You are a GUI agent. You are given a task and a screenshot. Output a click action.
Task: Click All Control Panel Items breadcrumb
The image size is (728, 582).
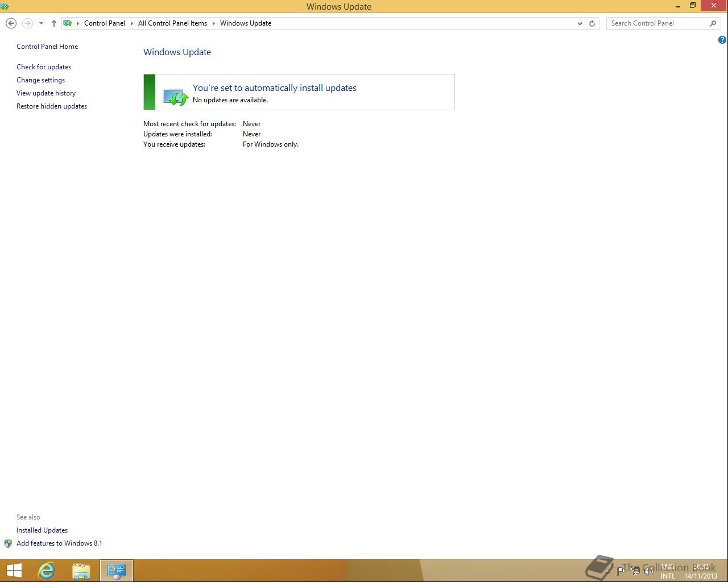(172, 23)
